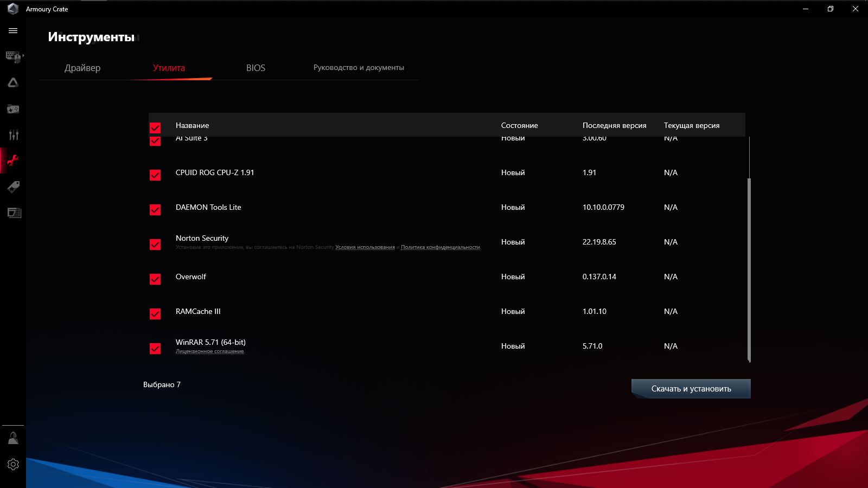Click the Скачать и установить button
Screen dimensions: 868x488
click(x=691, y=389)
